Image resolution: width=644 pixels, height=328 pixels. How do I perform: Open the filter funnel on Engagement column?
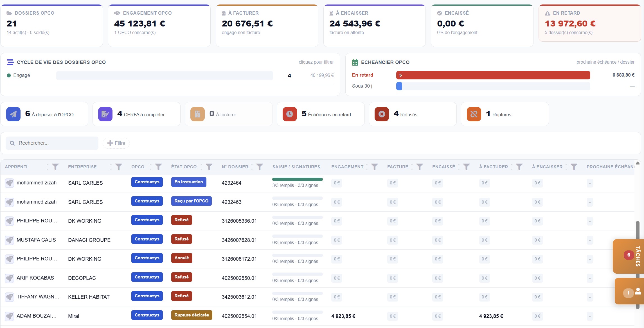tap(374, 167)
